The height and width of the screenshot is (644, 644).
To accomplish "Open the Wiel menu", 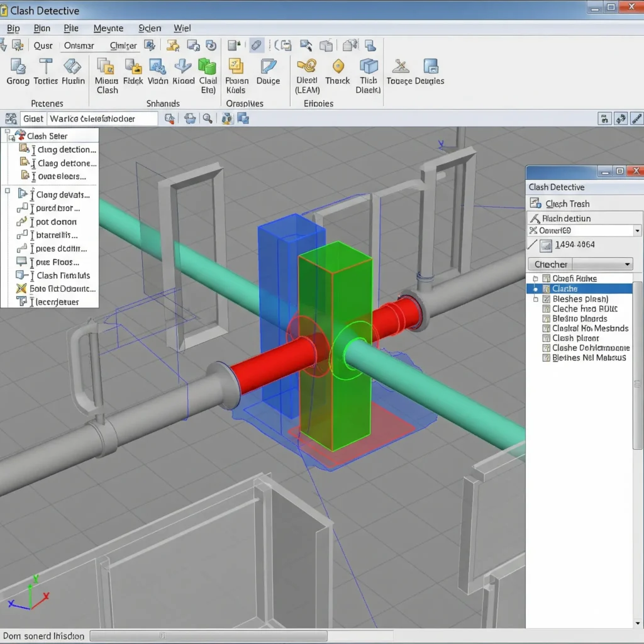I will tap(182, 28).
